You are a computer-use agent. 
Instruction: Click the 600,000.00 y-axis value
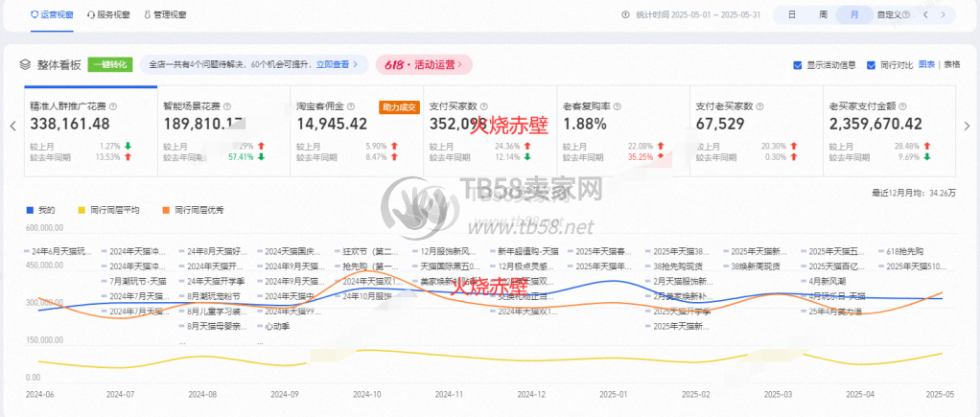(44, 227)
